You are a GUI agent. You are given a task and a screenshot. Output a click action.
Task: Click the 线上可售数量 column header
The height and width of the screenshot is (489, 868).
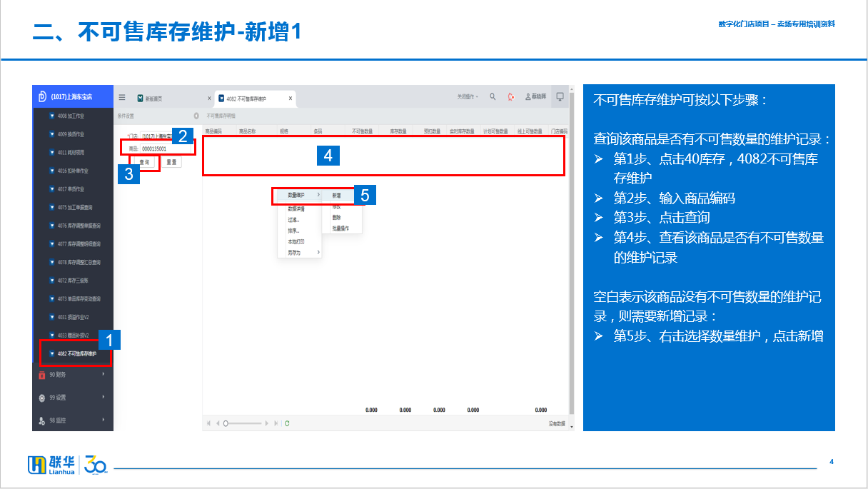coord(530,131)
